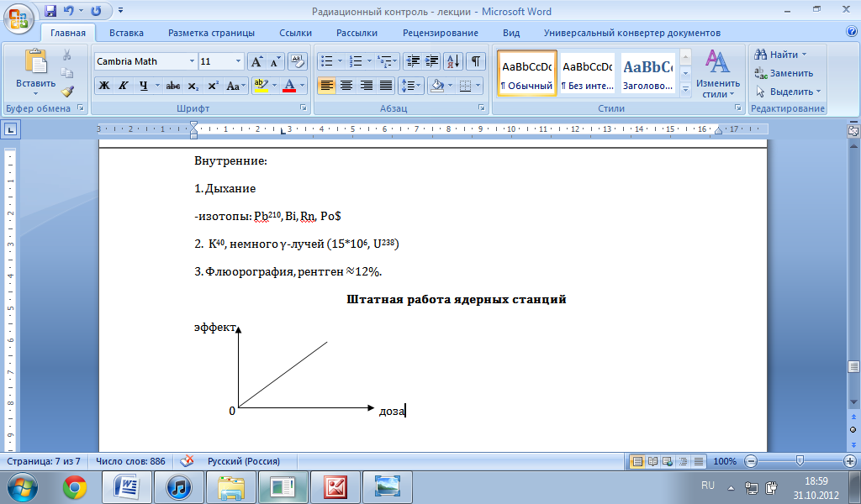Decrease paragraph indent
861x504 pixels.
[x=412, y=60]
